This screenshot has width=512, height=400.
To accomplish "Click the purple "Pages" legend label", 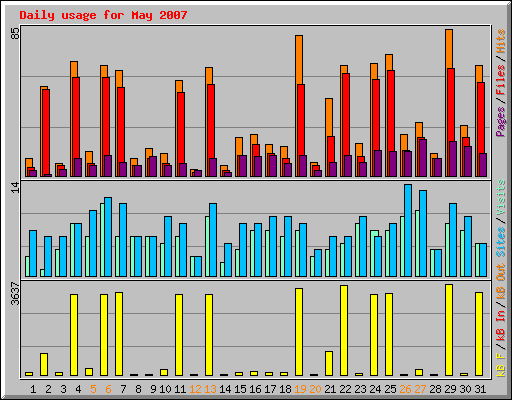I will tap(500, 122).
